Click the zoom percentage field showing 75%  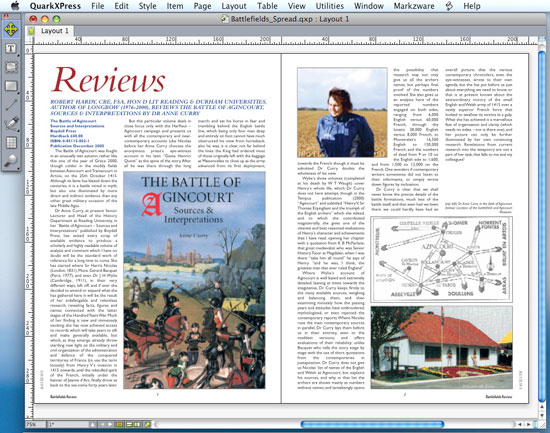[35, 424]
